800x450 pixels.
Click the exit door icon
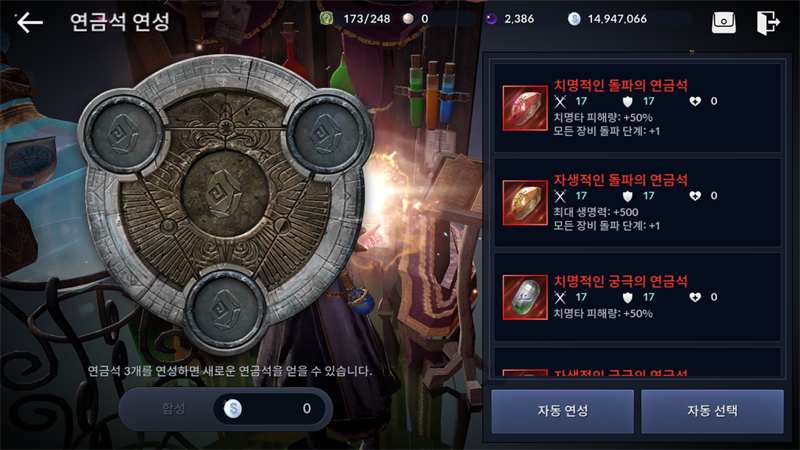768,22
